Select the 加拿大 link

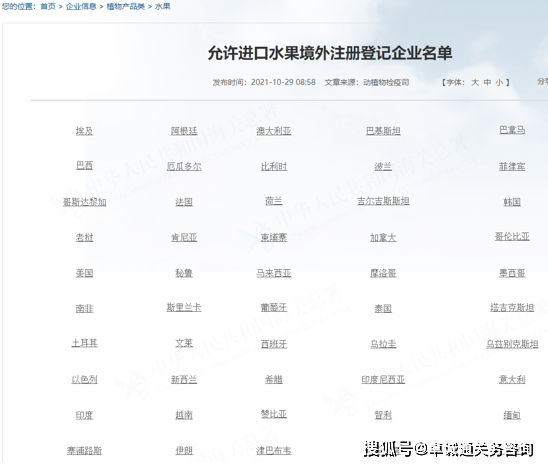(383, 238)
